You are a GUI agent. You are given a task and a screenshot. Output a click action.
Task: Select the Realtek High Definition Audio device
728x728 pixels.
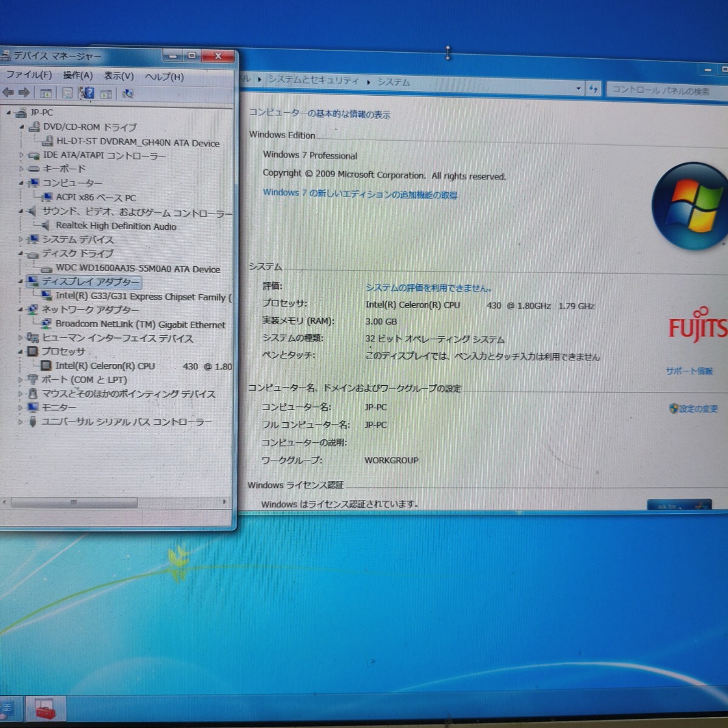coord(115,226)
